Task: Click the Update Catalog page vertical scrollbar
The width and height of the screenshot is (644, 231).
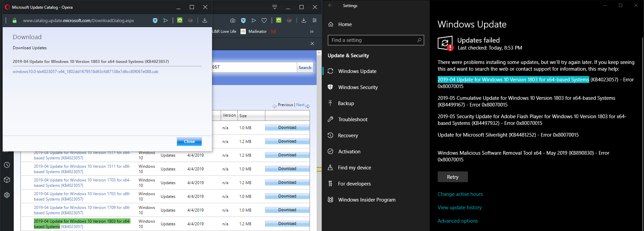Action: pyautogui.click(x=319, y=141)
